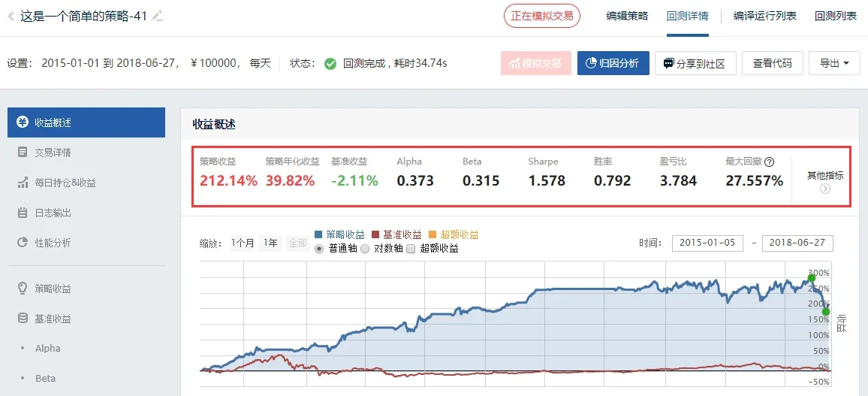Toggle orange 超额收益 legend series
This screenshot has width=868, height=396.
point(454,234)
